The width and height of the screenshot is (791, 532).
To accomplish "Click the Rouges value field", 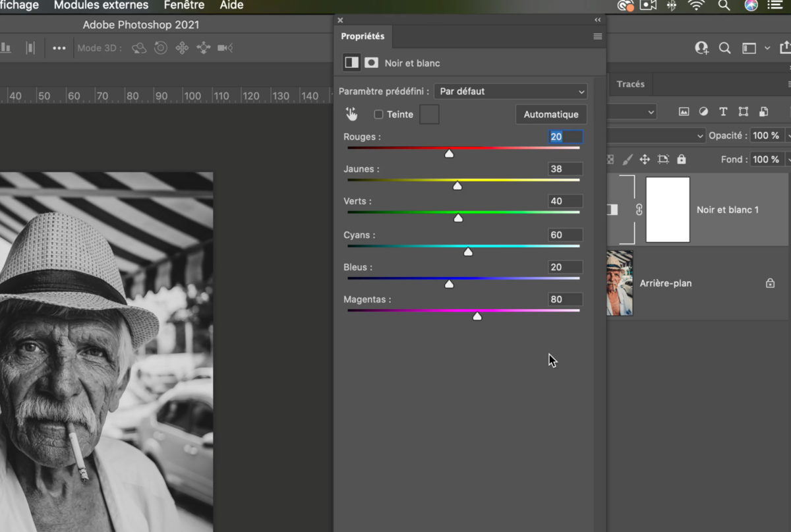I will (565, 136).
